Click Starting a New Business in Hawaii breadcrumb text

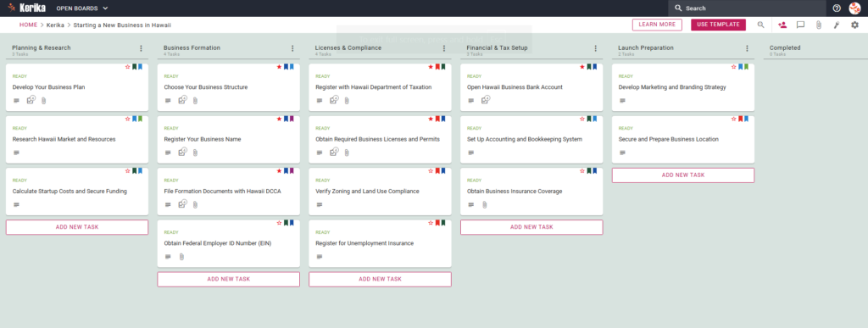pyautogui.click(x=122, y=25)
